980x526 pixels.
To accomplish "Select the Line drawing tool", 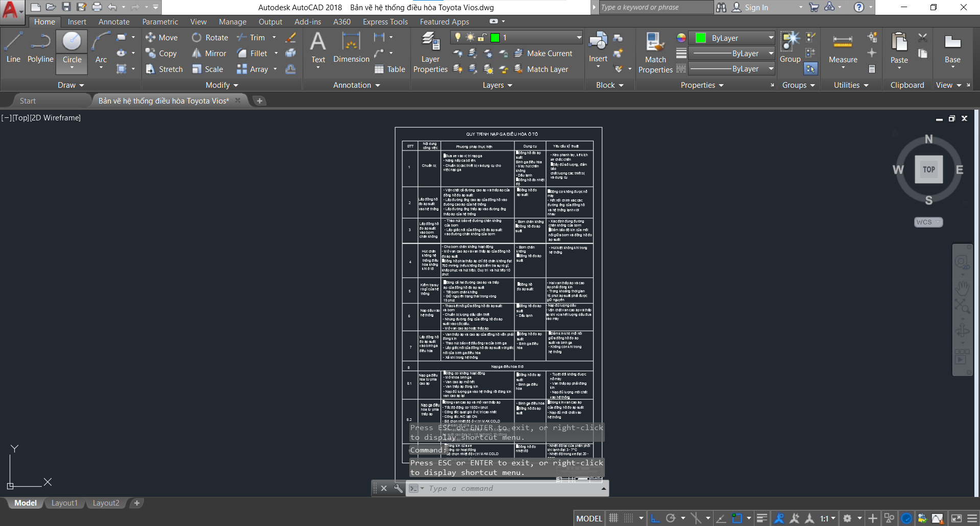I will pyautogui.click(x=13, y=47).
